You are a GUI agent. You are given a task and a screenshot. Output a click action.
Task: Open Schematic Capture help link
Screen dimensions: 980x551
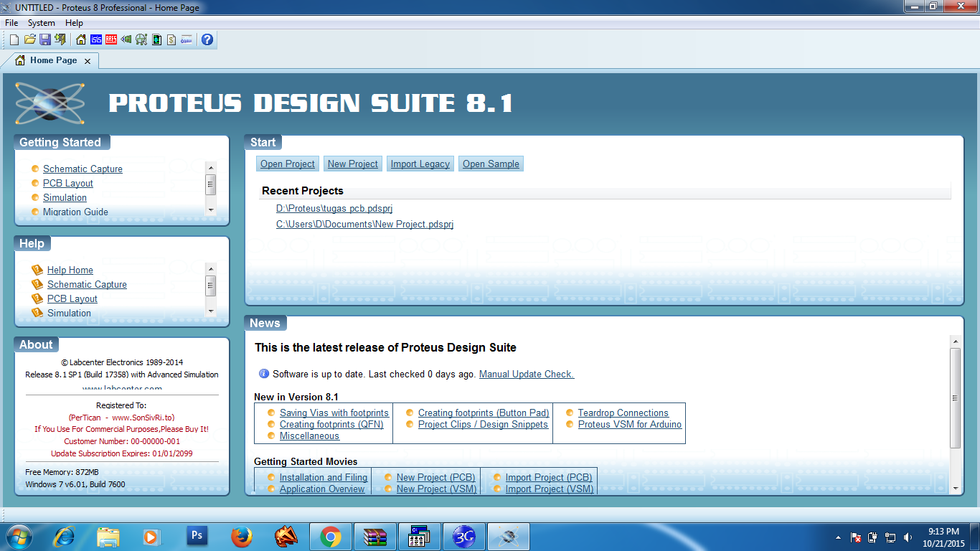click(x=87, y=284)
